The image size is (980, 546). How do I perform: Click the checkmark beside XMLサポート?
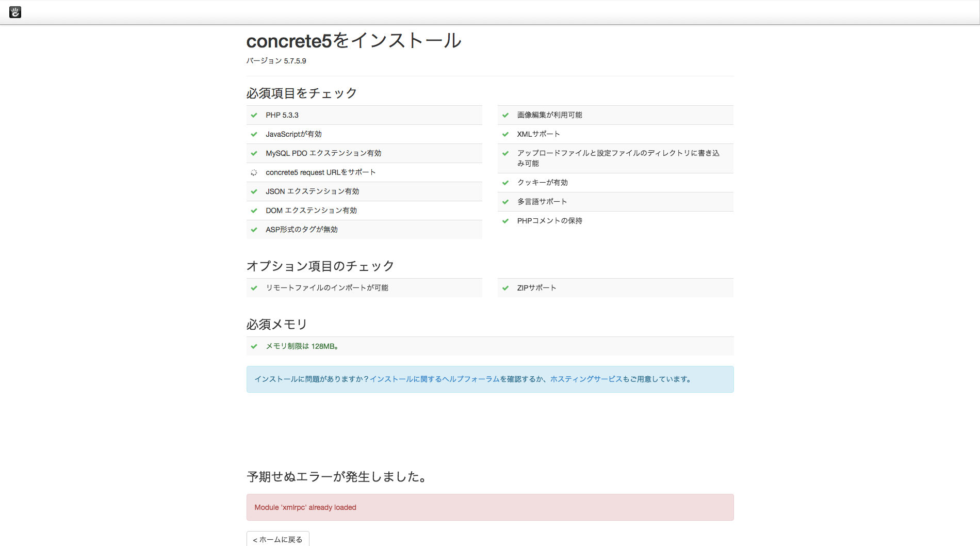(x=505, y=134)
